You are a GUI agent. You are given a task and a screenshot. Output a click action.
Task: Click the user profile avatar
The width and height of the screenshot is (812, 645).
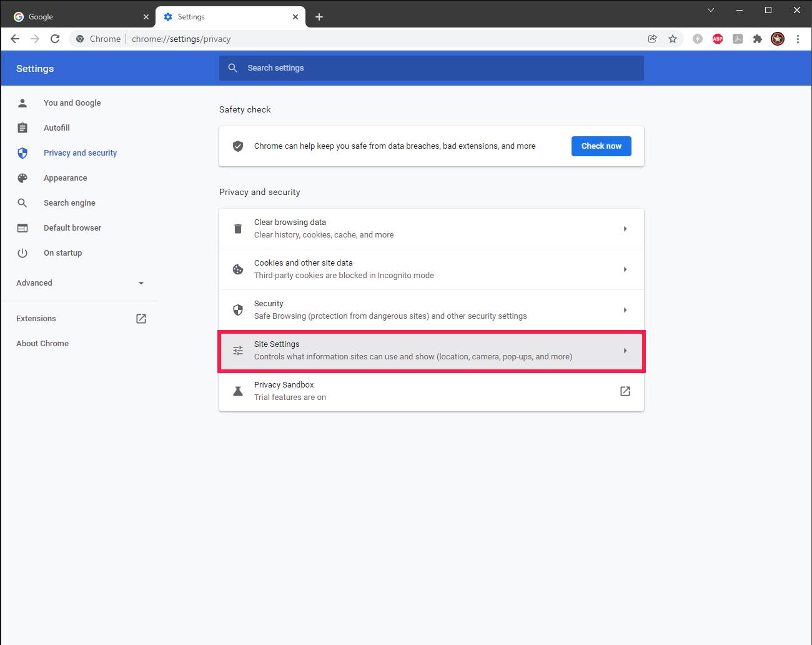778,39
